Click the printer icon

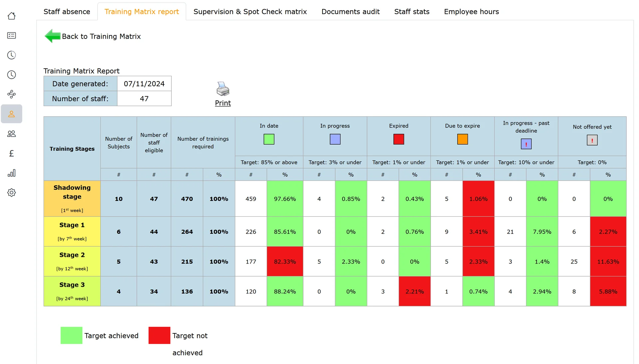(x=223, y=89)
